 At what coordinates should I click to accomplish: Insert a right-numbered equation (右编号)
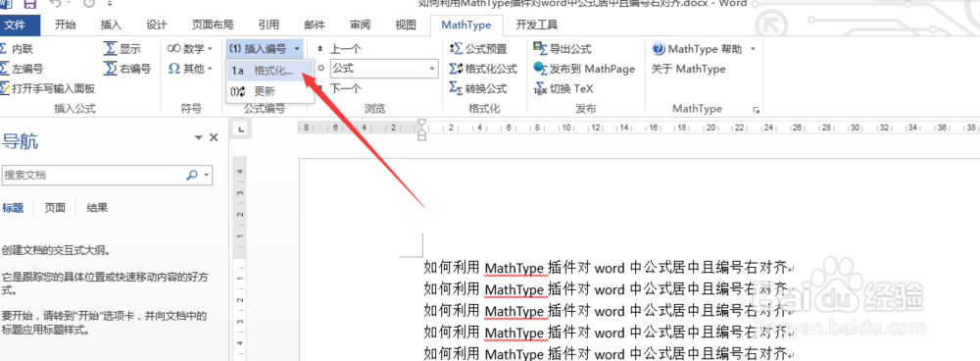(x=127, y=69)
